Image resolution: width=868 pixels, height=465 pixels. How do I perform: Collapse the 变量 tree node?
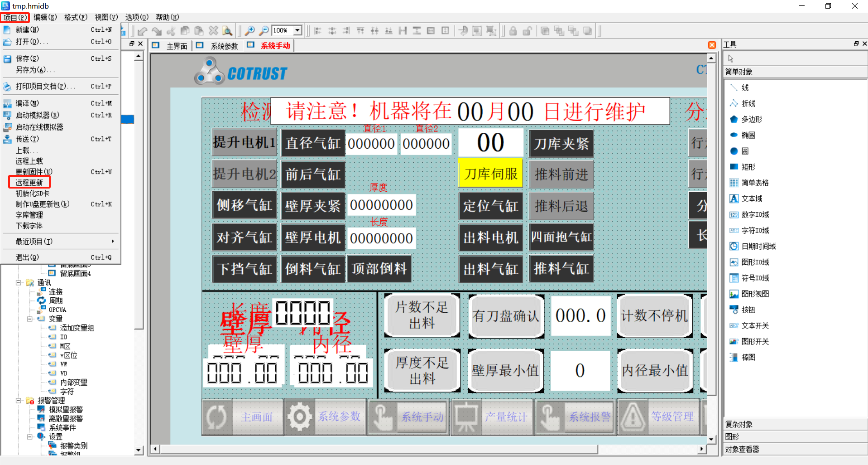point(30,319)
